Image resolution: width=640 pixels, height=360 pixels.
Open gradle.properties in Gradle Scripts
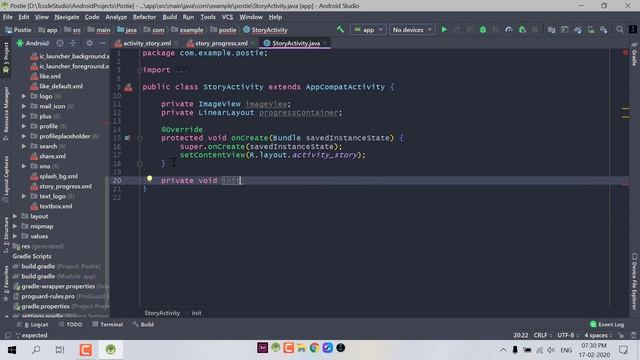45,306
